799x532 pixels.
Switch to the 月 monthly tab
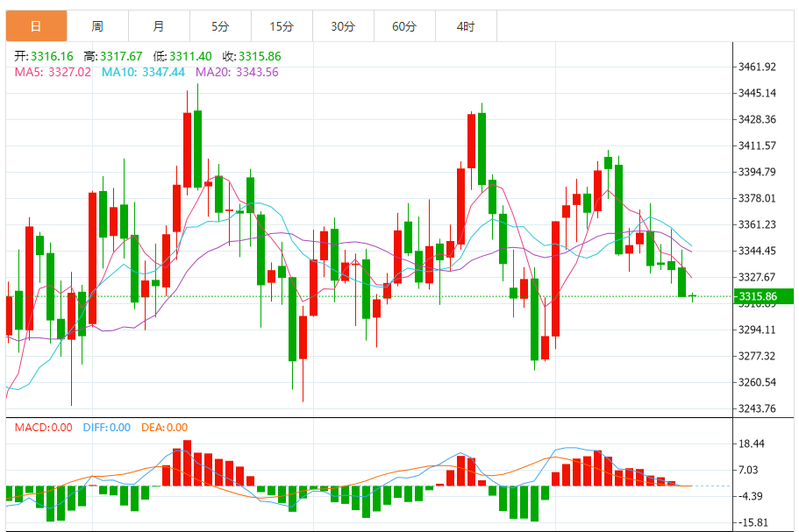pyautogui.click(x=159, y=26)
